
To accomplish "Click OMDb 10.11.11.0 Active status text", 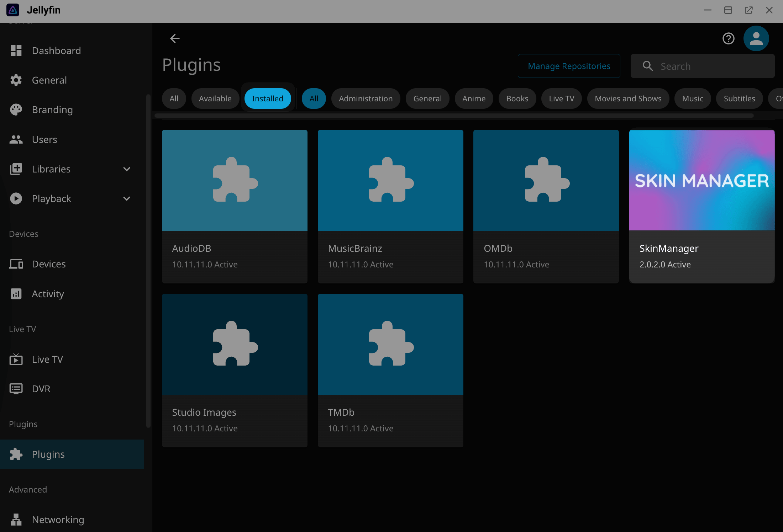I will [516, 264].
